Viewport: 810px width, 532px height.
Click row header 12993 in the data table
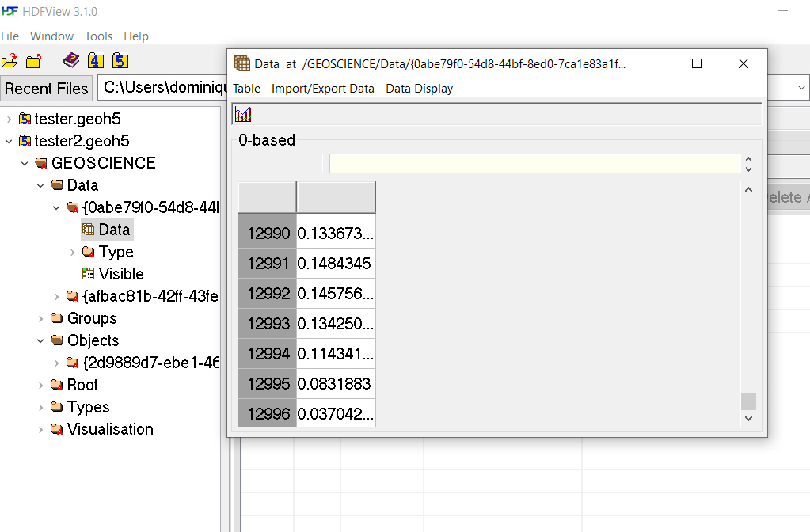(266, 323)
